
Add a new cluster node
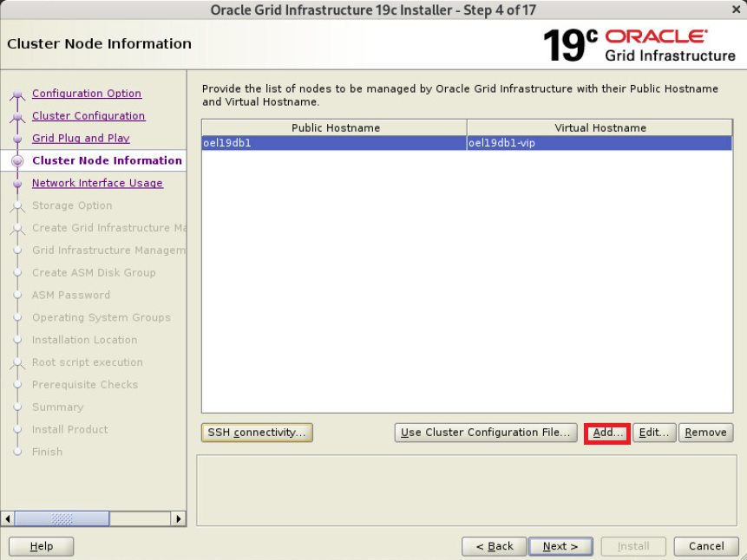pos(607,433)
